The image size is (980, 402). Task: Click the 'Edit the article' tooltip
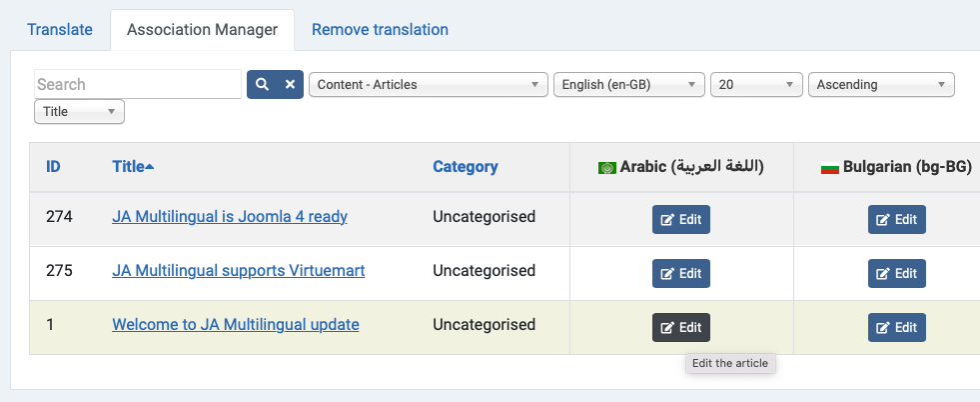[x=730, y=363]
